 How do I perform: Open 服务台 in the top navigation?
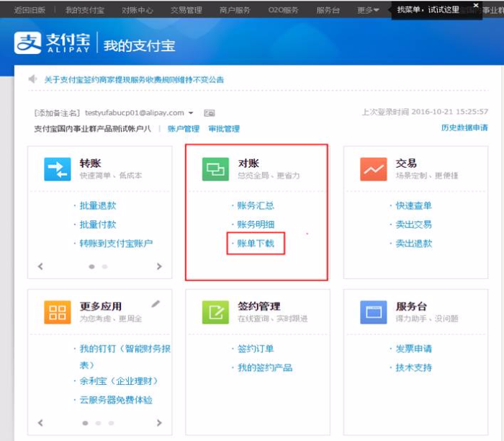pos(328,10)
